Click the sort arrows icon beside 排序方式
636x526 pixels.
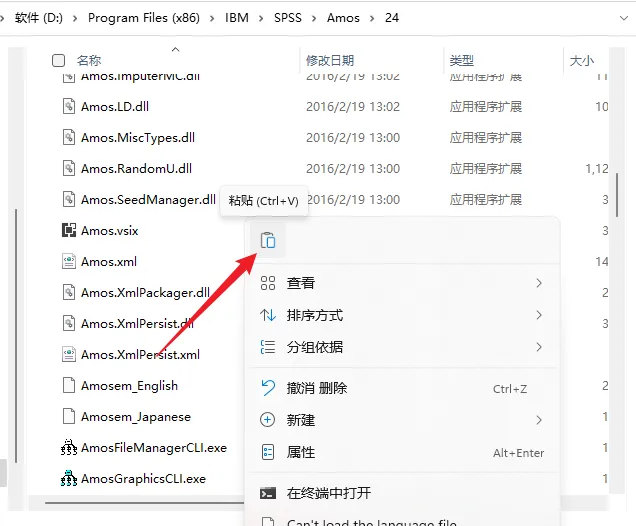tap(268, 315)
